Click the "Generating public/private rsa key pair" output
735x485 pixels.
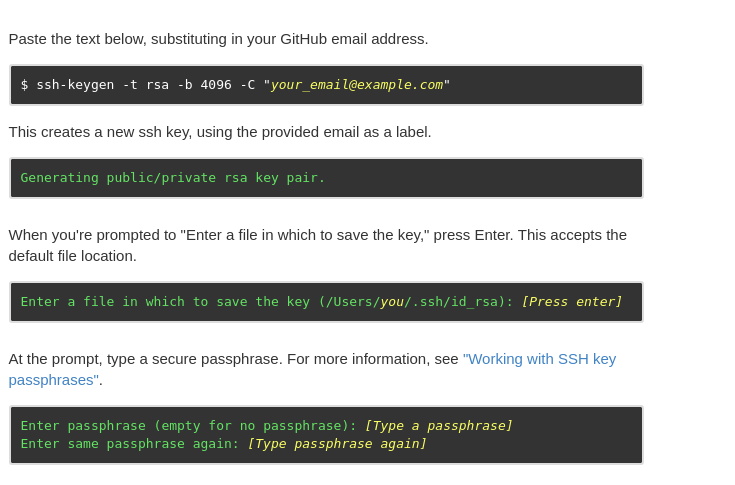[172, 178]
